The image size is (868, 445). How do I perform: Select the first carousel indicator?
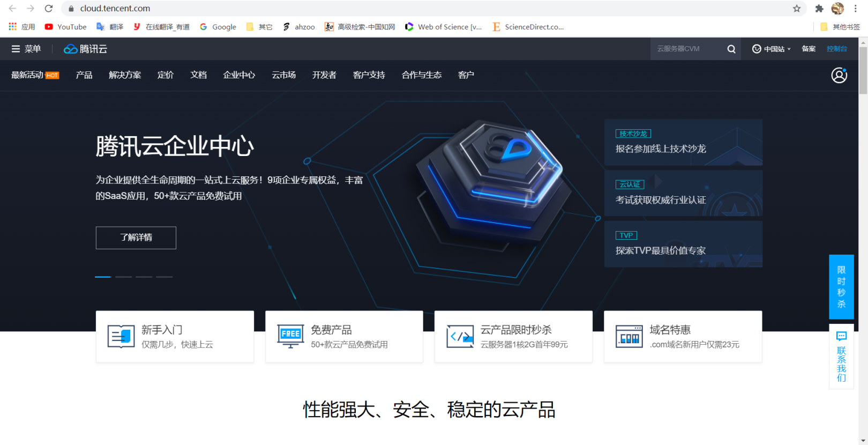[103, 277]
